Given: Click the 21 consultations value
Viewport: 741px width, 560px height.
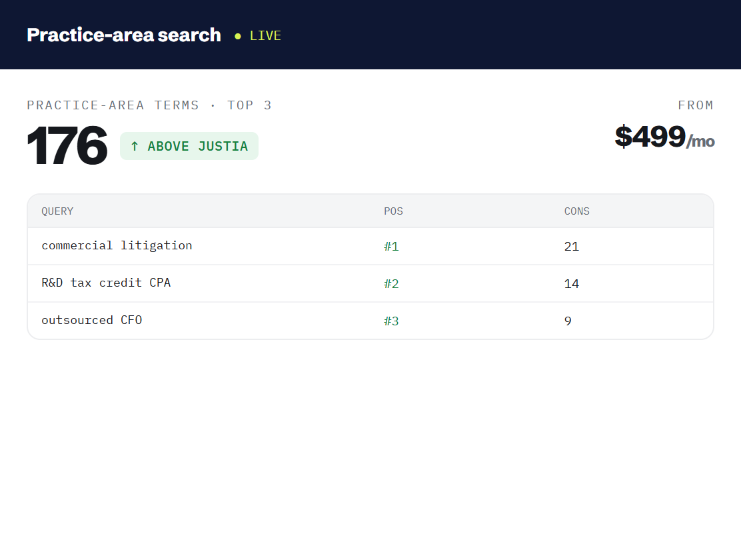Looking at the screenshot, I should [571, 247].
